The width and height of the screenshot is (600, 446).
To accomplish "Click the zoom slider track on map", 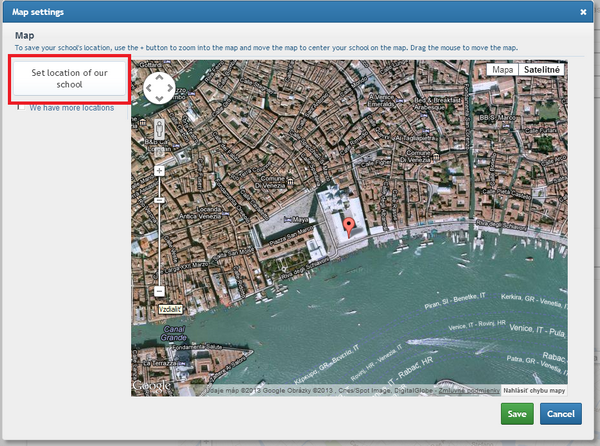I will 159,240.
